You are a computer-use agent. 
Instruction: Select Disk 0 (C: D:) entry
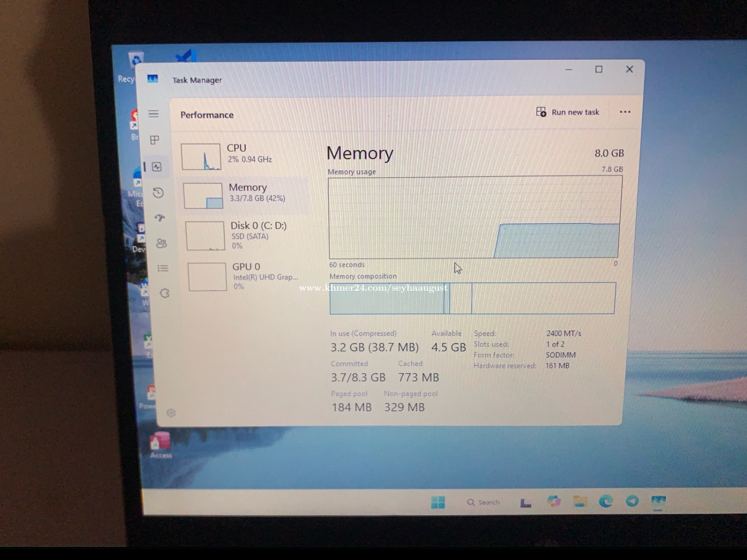click(246, 235)
